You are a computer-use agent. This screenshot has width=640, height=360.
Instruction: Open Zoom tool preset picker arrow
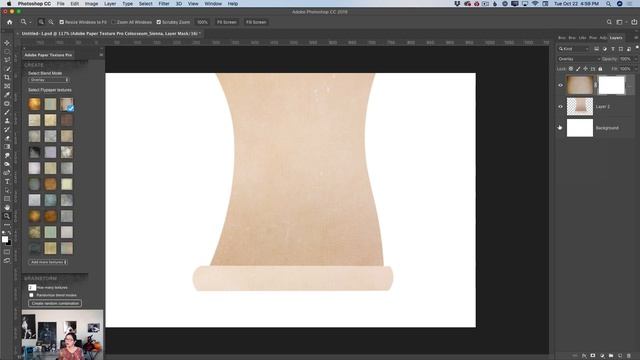tap(30, 22)
